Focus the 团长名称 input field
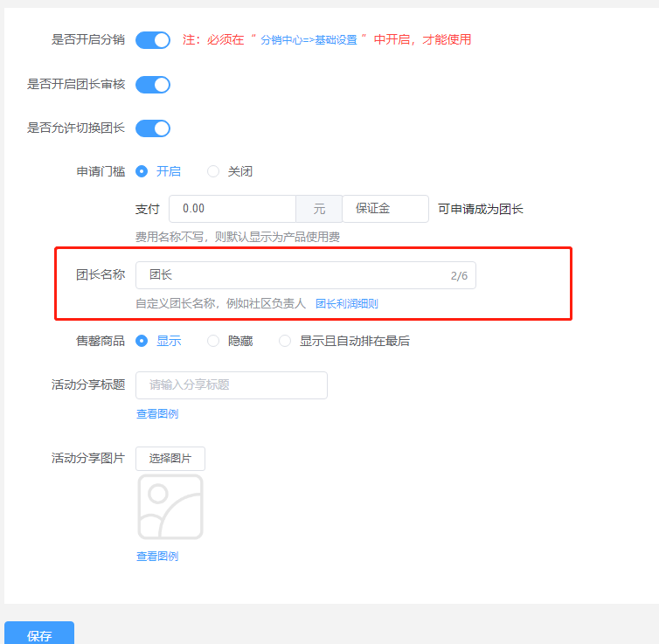 [x=306, y=275]
